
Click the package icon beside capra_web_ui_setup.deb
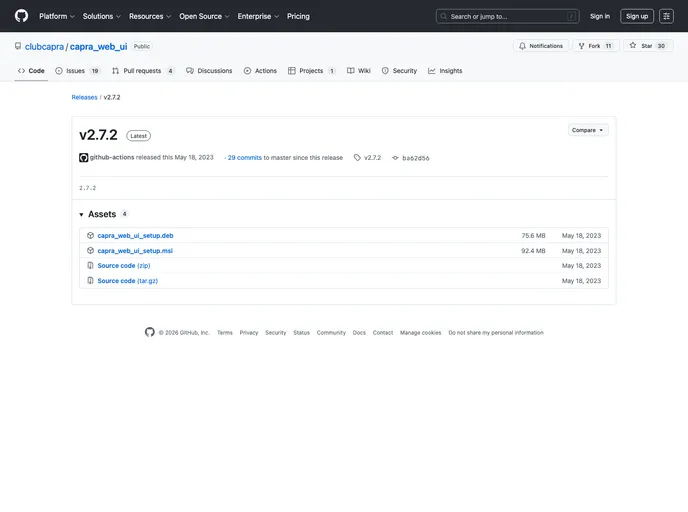click(90, 236)
